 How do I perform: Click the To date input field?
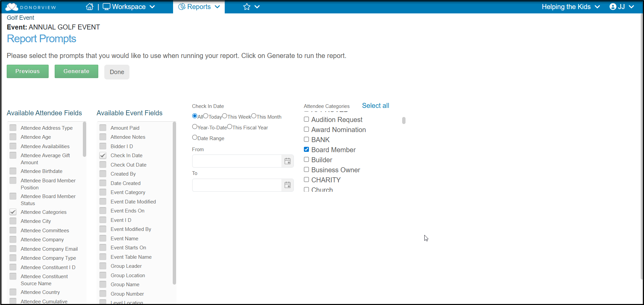click(x=237, y=185)
